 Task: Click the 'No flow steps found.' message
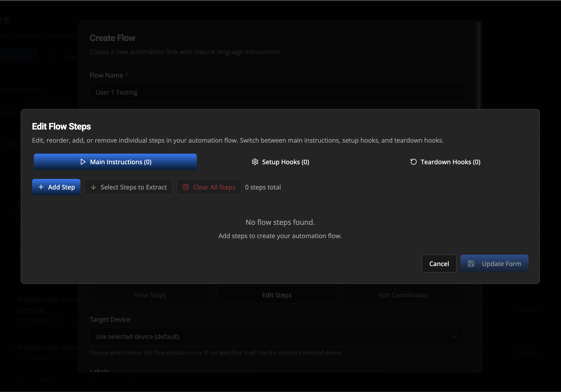[x=280, y=222]
